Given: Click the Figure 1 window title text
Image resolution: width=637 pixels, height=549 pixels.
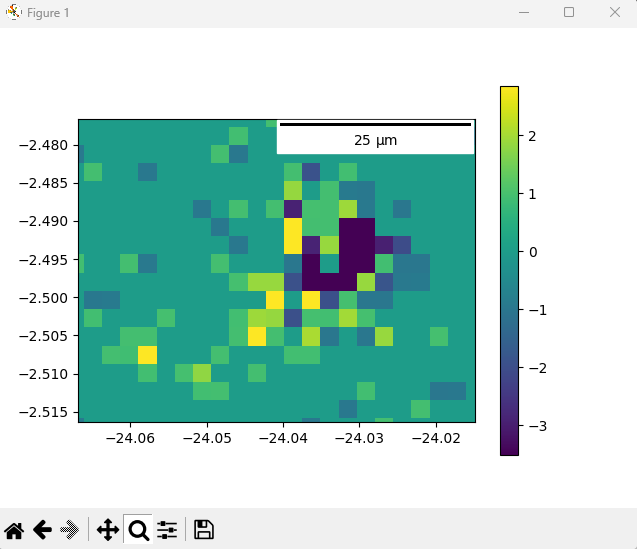Looking at the screenshot, I should point(48,13).
